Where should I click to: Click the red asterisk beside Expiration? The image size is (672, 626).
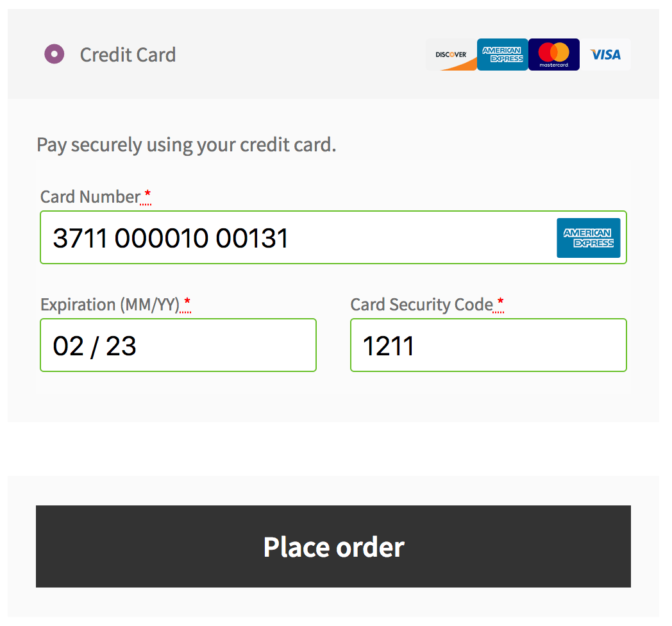click(187, 300)
